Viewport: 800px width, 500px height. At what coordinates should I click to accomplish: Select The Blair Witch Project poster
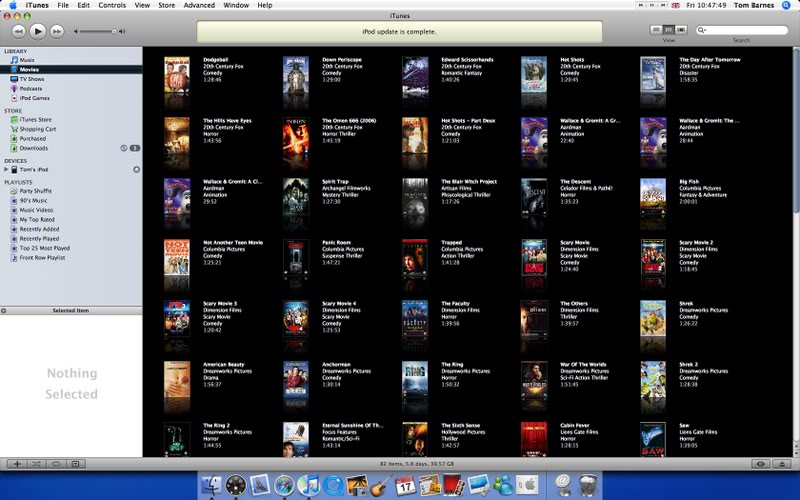coord(415,197)
